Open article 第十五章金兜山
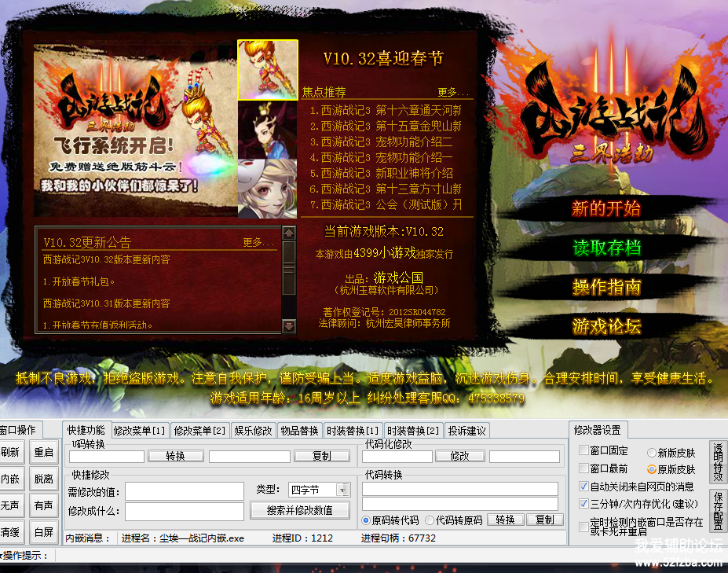The height and width of the screenshot is (573, 728). (x=386, y=126)
